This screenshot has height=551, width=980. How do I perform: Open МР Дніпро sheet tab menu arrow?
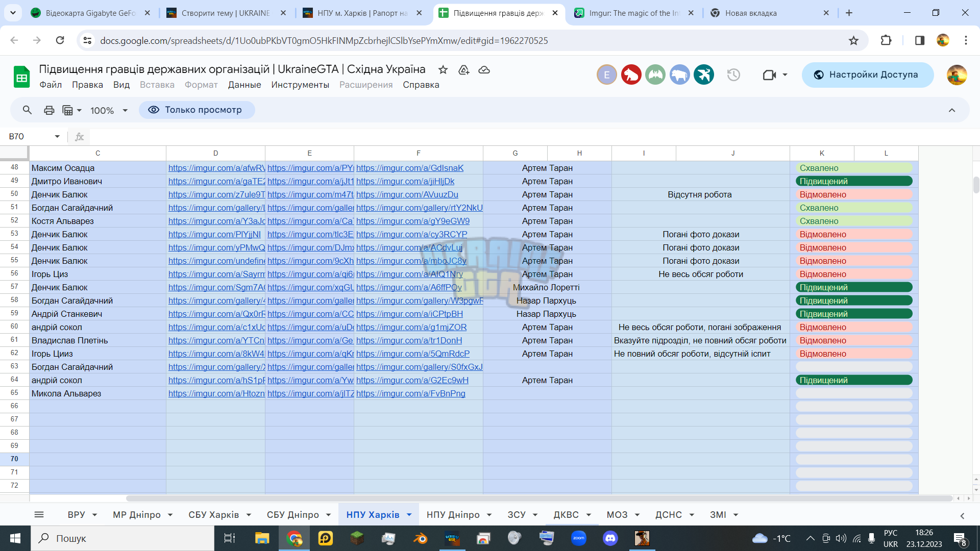click(170, 515)
